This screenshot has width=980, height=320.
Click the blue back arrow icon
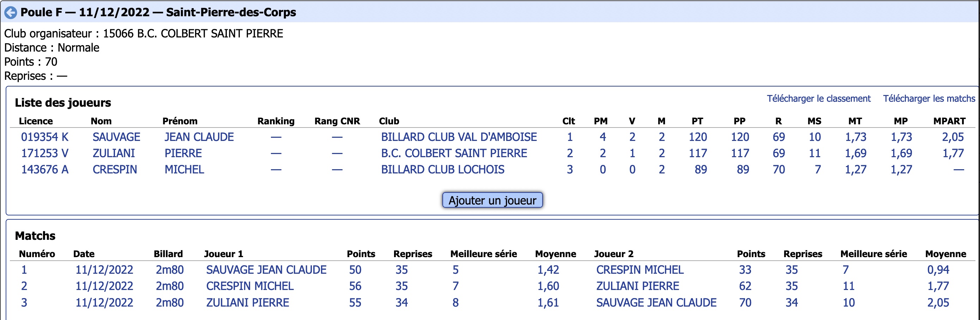tap(11, 13)
